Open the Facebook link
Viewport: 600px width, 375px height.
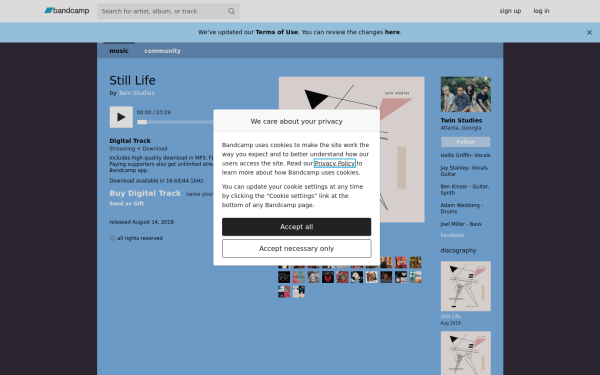pos(452,235)
